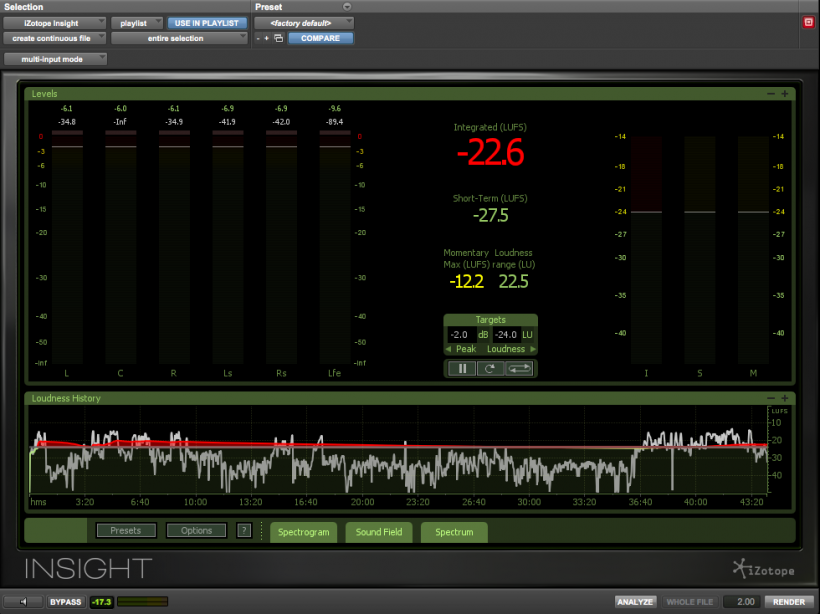Open the factory default preset dropdown
820x614 pixels.
tap(303, 22)
